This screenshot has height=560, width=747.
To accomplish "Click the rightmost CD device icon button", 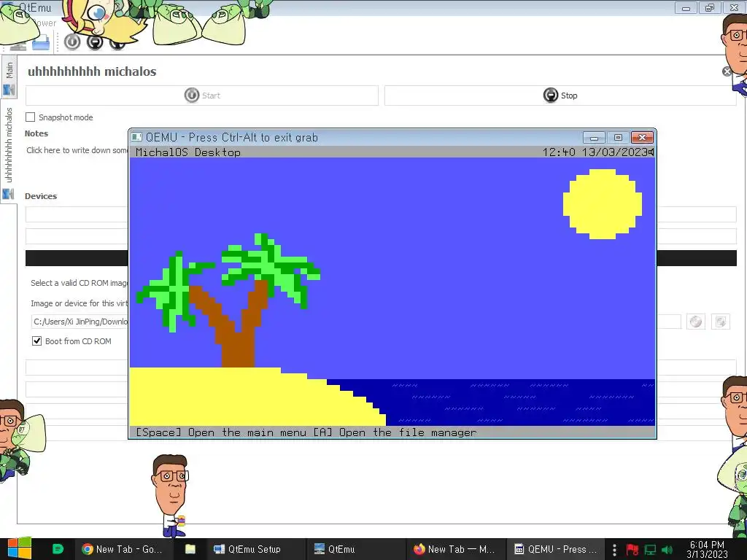I will coord(721,322).
